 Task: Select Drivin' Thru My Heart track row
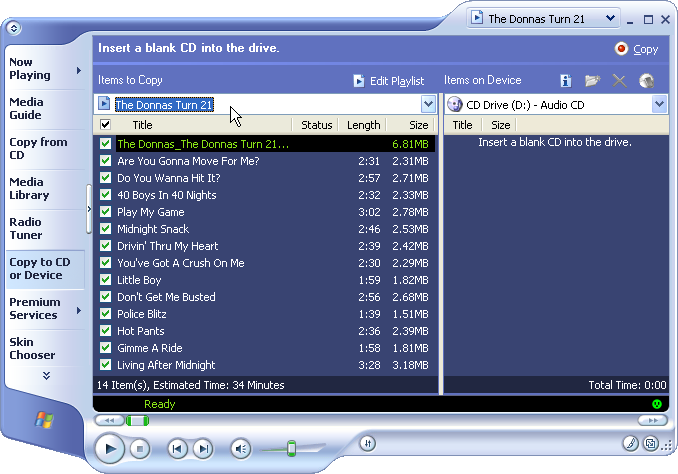[x=264, y=246]
